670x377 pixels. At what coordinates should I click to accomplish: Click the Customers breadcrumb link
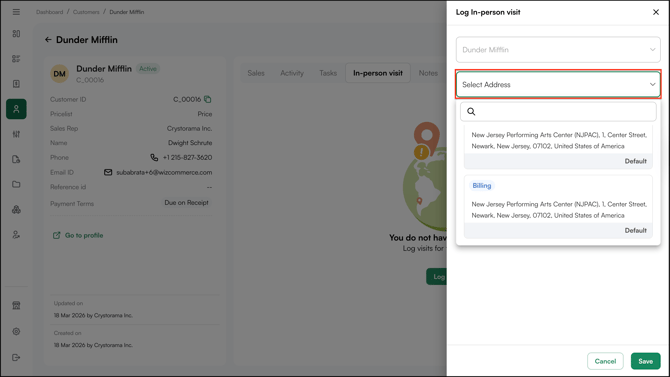tap(86, 12)
